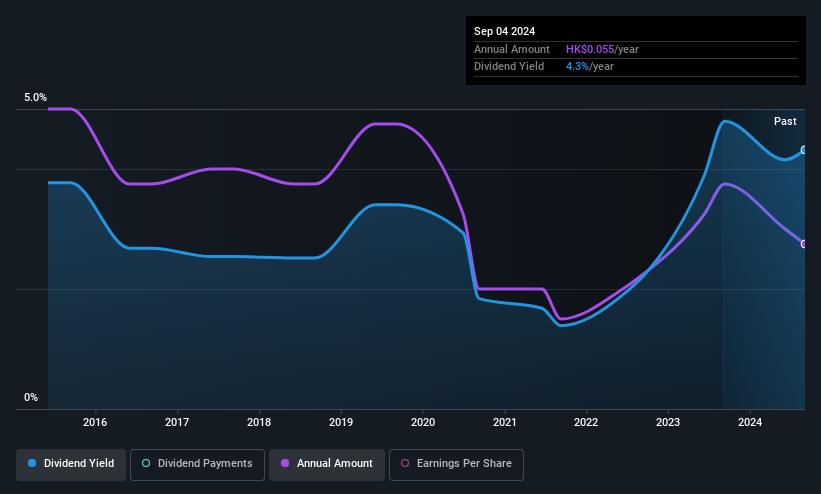Click the Sep 04 2024 tooltip date

pos(506,31)
